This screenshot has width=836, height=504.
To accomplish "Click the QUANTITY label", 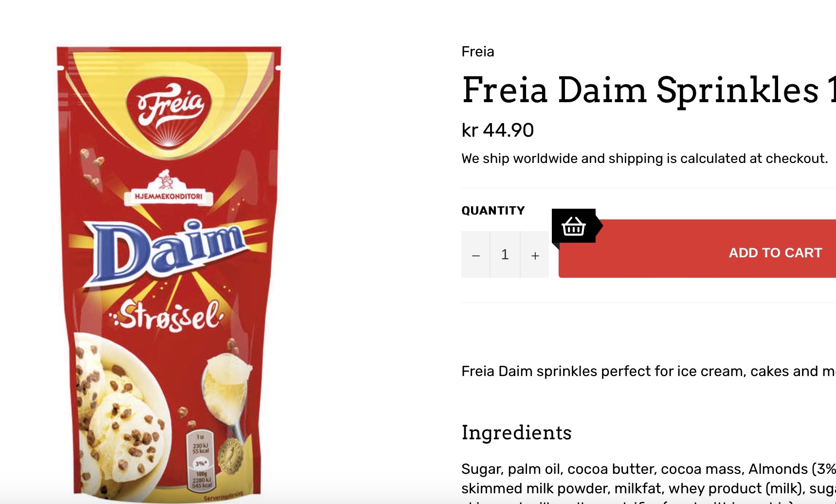I will (x=493, y=211).
